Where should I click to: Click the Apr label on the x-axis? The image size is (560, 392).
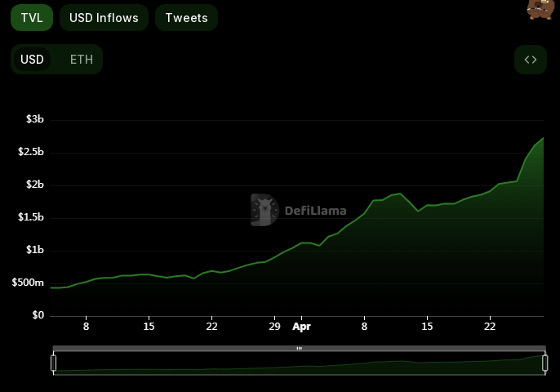pyautogui.click(x=302, y=327)
